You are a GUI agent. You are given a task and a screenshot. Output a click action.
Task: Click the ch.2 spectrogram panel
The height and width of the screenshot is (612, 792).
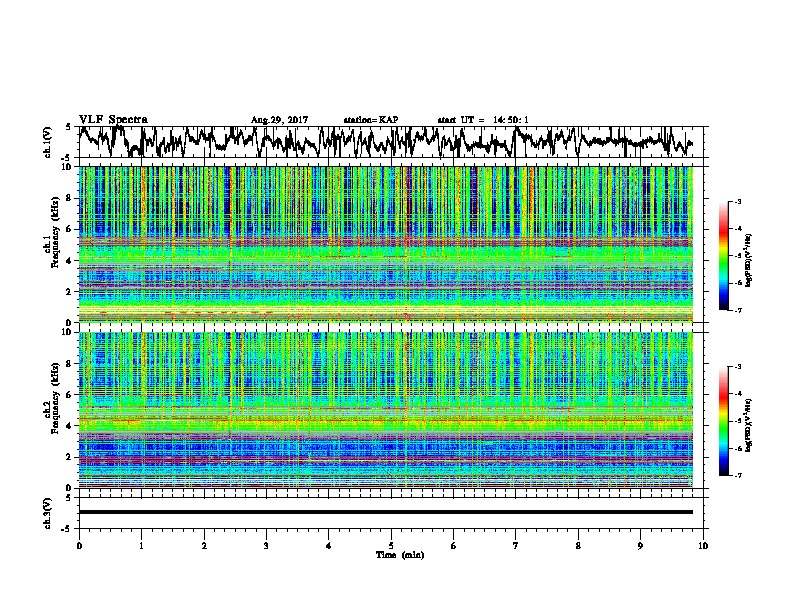pyautogui.click(x=386, y=410)
